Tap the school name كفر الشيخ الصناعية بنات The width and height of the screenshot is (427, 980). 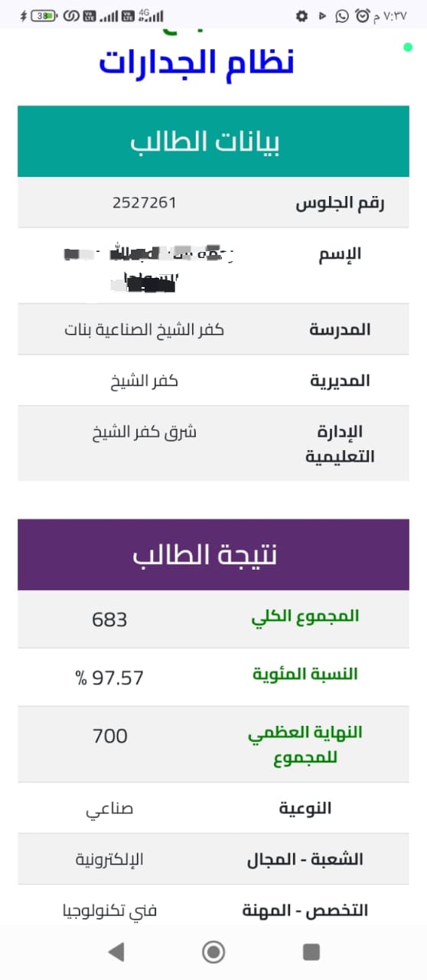[x=145, y=329]
